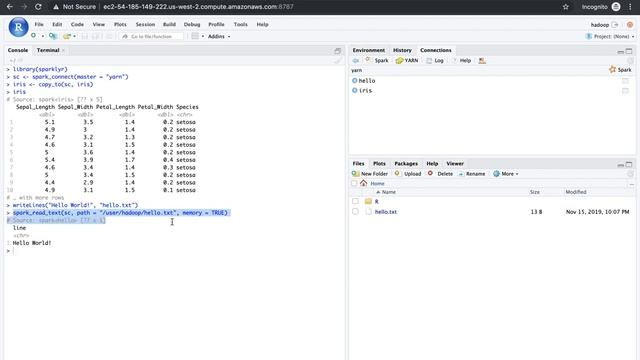Close the Terminal tab
This screenshot has width=640, height=360.
click(x=63, y=50)
